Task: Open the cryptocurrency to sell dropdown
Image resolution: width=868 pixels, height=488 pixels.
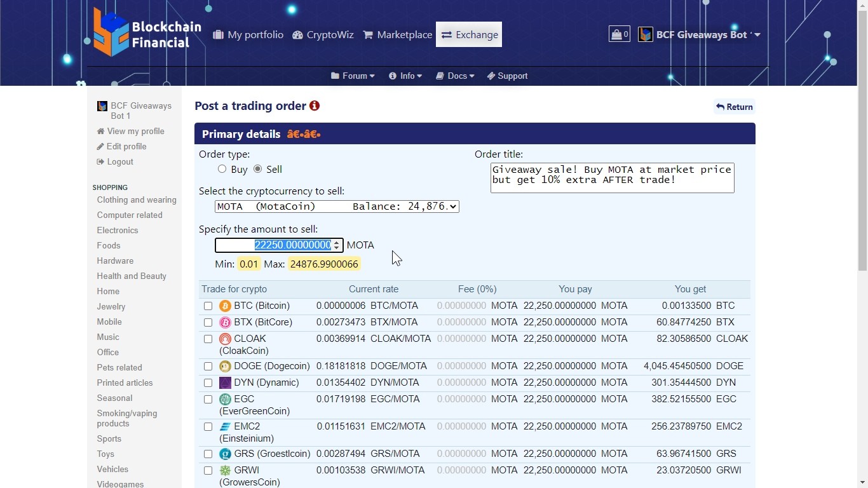Action: pyautogui.click(x=337, y=207)
